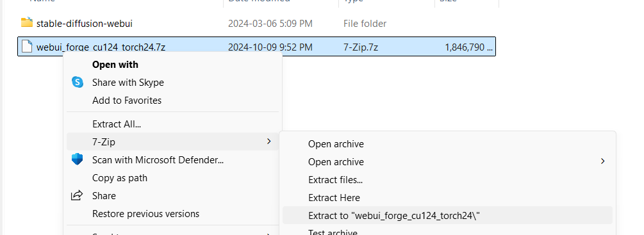
Task: Click the stable-diffusion-webui folder icon
Action: [27, 22]
